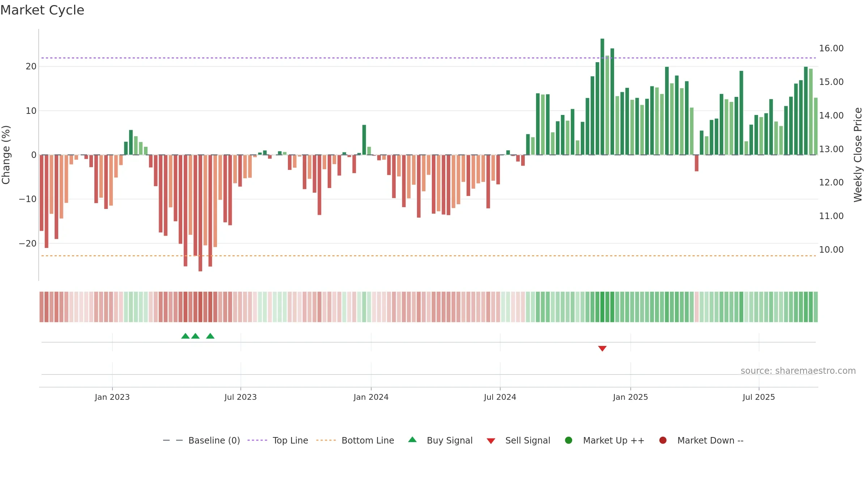Click the 20 tick on the change axis
Screen dimensions: 868x488
31,66
